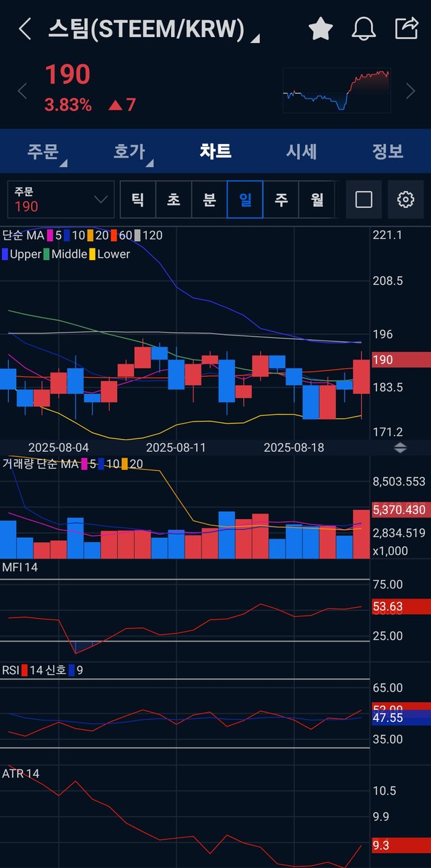Tap the MFI 14 indicator label
This screenshot has width=431, height=868.
point(20,568)
